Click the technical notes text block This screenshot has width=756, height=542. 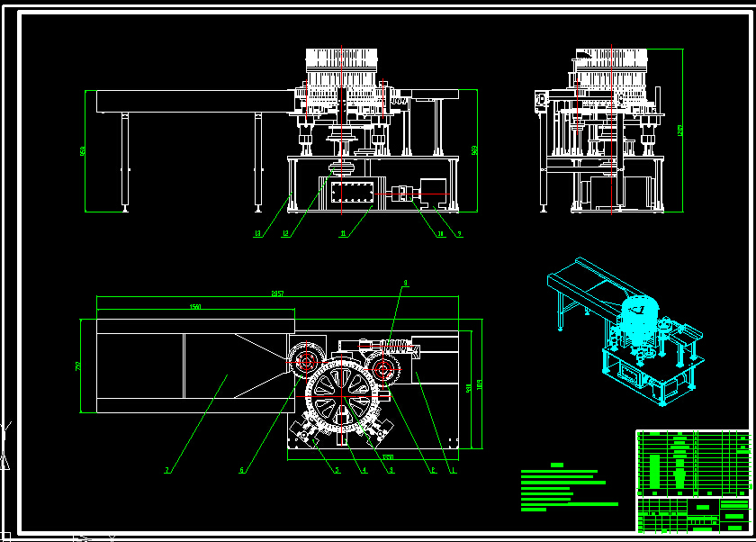(562, 486)
